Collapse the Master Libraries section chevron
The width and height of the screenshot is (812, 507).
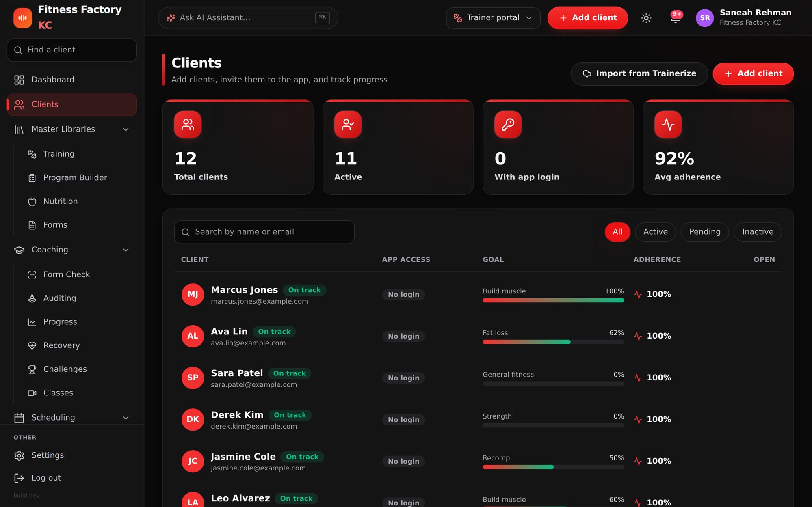pyautogui.click(x=126, y=129)
